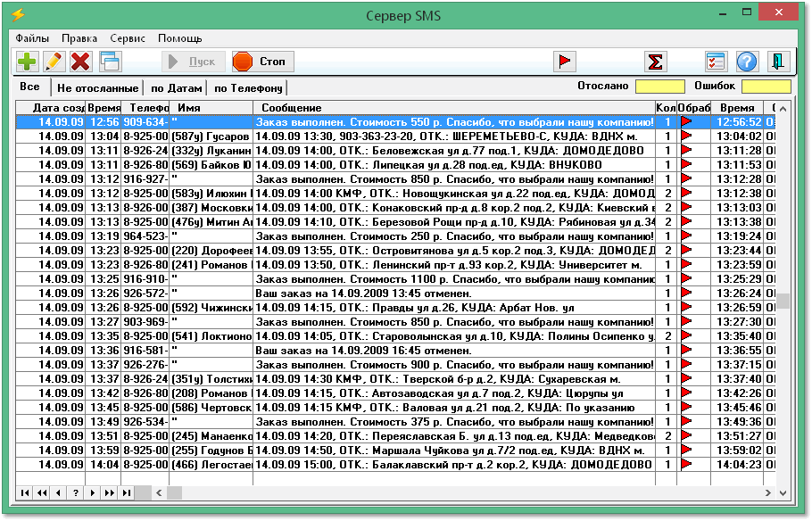The height and width of the screenshot is (521, 812).
Task: Click the Сообщение column header
Action: coord(452,107)
